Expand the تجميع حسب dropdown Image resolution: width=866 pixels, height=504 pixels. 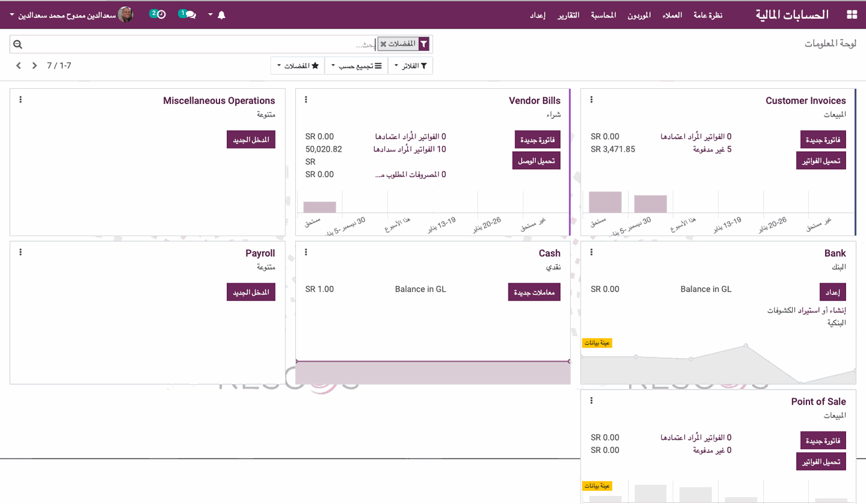coord(356,66)
